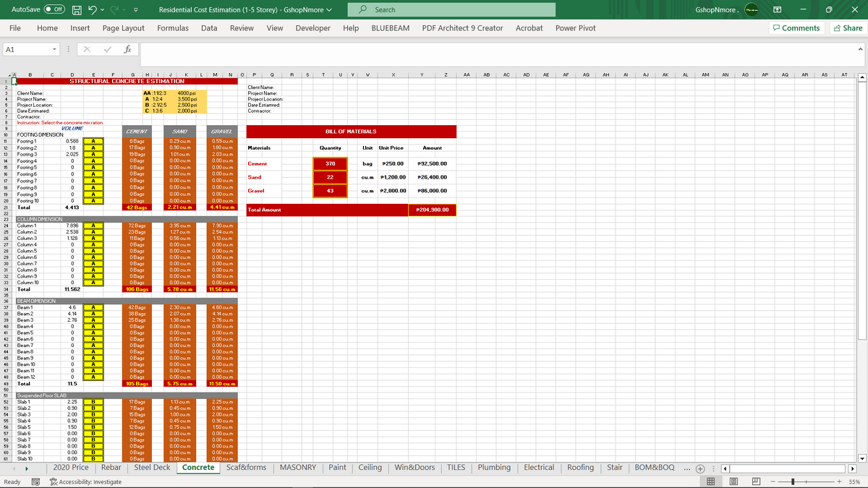Open the Formulas ribbon tab
868x488 pixels.
click(x=173, y=28)
